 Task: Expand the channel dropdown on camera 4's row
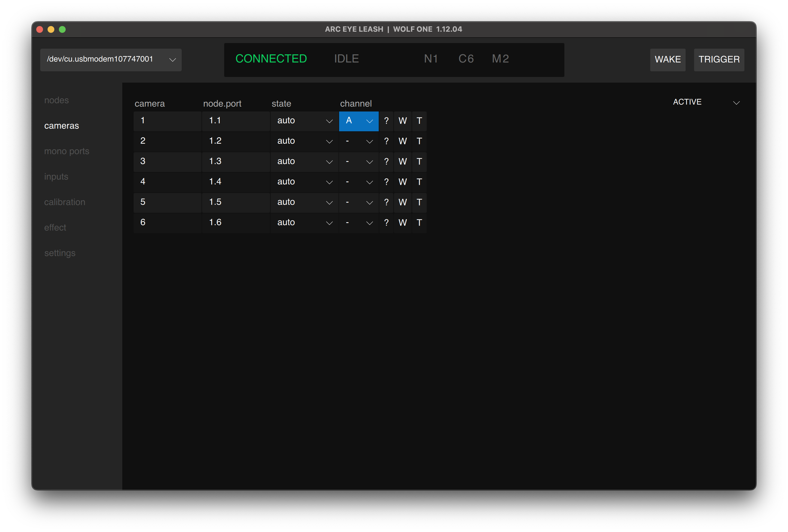(x=358, y=182)
